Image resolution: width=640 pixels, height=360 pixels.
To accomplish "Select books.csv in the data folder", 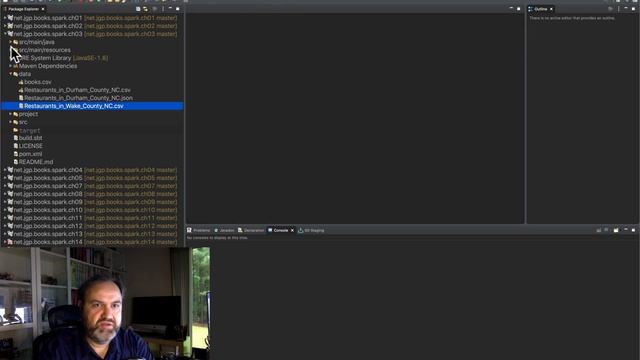I will (38, 82).
